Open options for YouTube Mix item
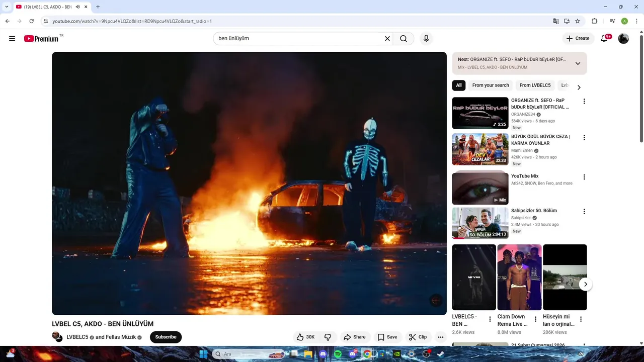644x362 pixels. pos(584,177)
